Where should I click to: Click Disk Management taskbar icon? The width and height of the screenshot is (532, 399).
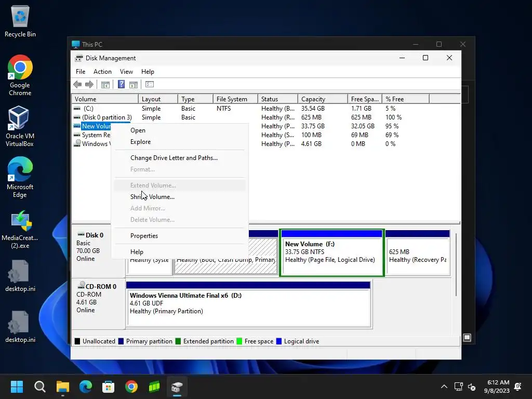177,387
